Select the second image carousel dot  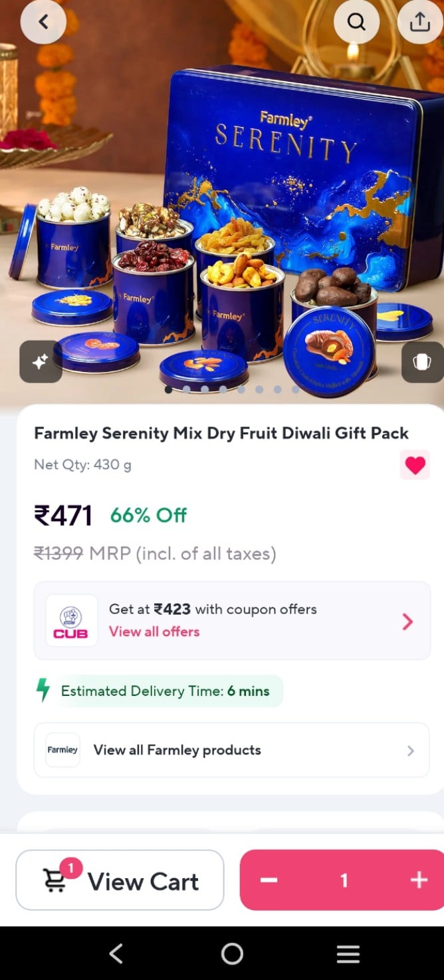pyautogui.click(x=187, y=389)
